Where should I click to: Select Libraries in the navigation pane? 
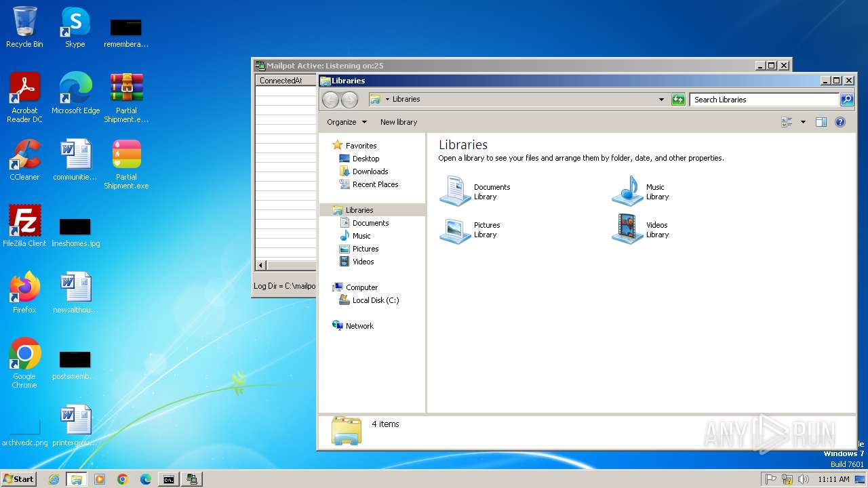(359, 210)
